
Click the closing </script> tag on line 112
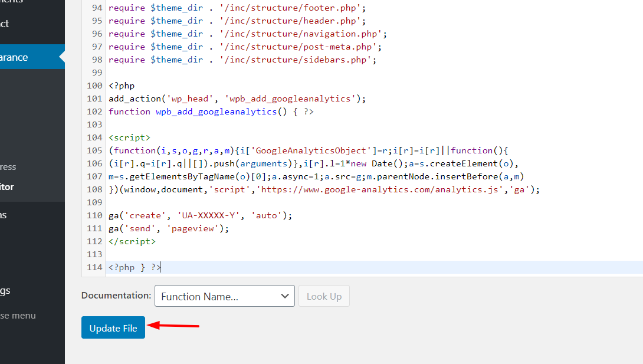[x=132, y=241]
